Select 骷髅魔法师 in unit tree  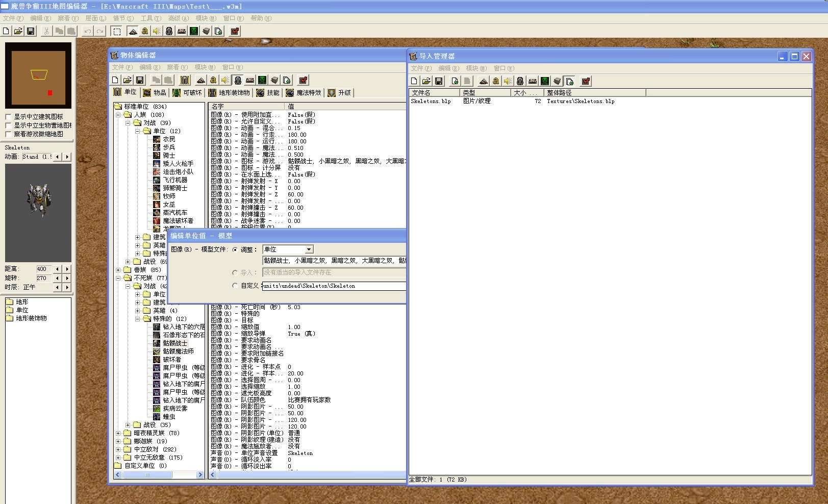point(178,351)
